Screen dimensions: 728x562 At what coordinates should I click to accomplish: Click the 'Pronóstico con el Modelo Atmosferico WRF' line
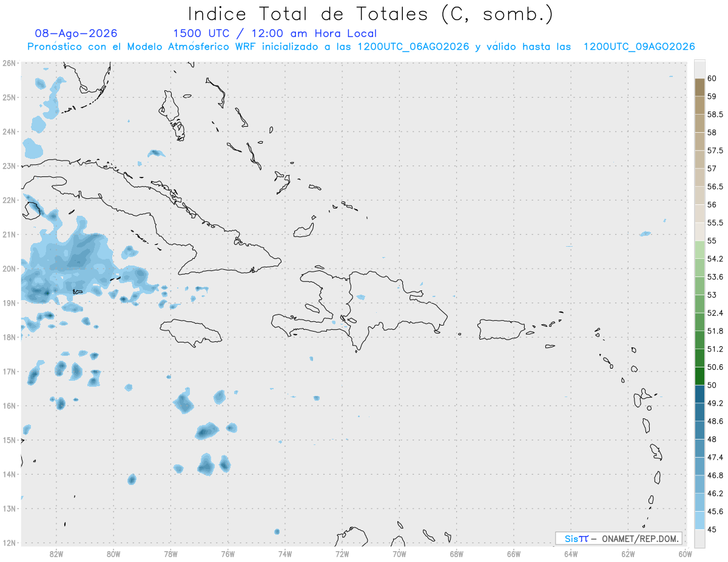361,47
